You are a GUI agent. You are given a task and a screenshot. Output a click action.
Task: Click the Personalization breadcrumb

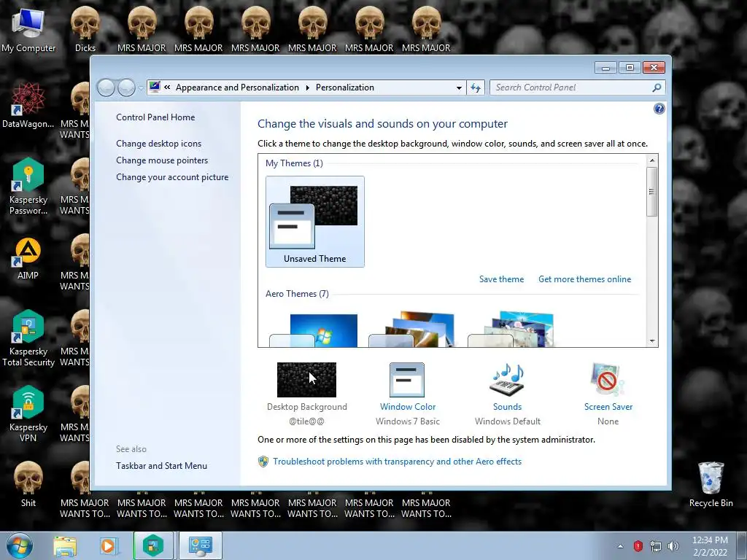[x=345, y=87]
